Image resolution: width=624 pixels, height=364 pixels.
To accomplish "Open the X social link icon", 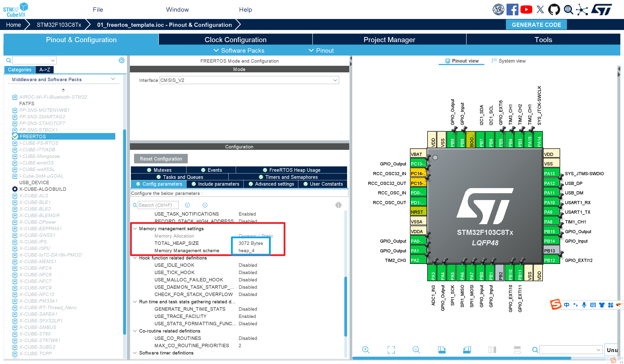I will [x=540, y=10].
